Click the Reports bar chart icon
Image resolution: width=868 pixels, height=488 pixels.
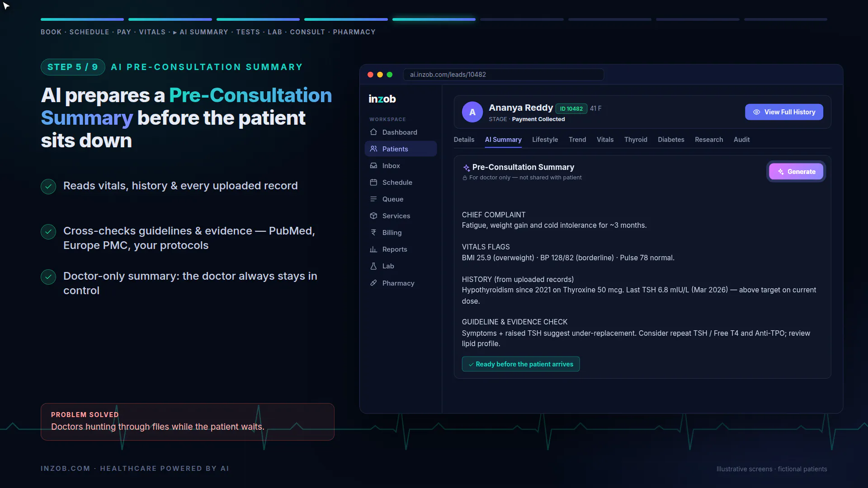(x=373, y=249)
